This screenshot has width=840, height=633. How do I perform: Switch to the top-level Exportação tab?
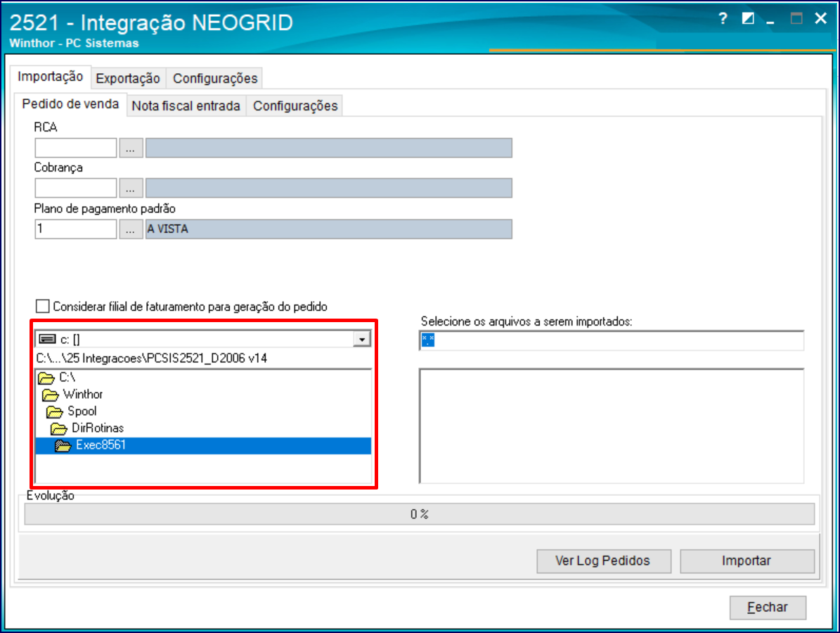pyautogui.click(x=127, y=78)
